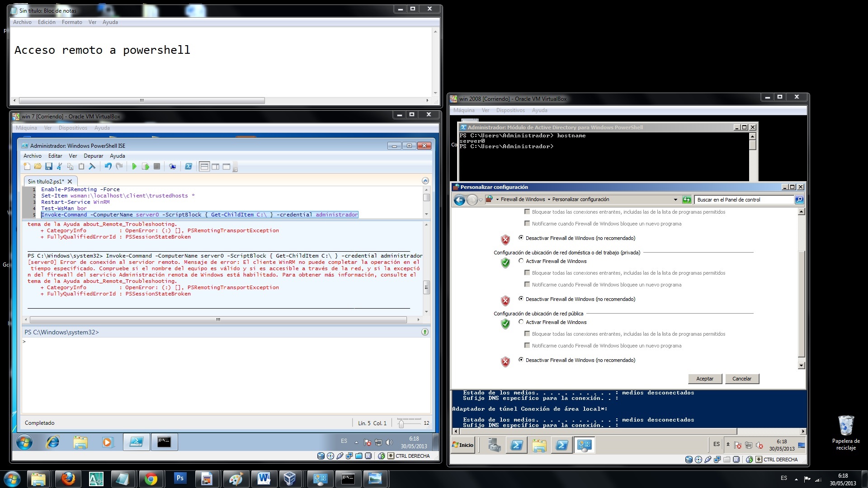
Task: Click the New Remote PowerShell Tab icon
Action: click(x=172, y=167)
